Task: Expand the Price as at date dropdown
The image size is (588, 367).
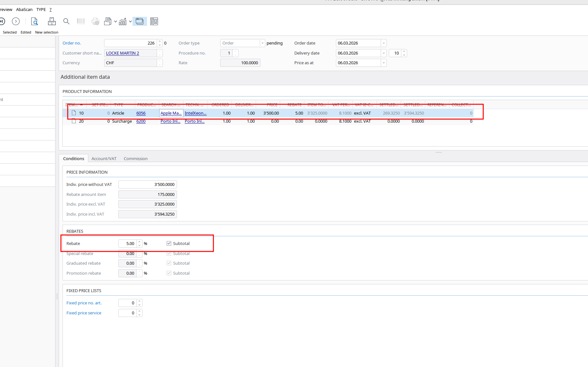Action: coord(384,63)
